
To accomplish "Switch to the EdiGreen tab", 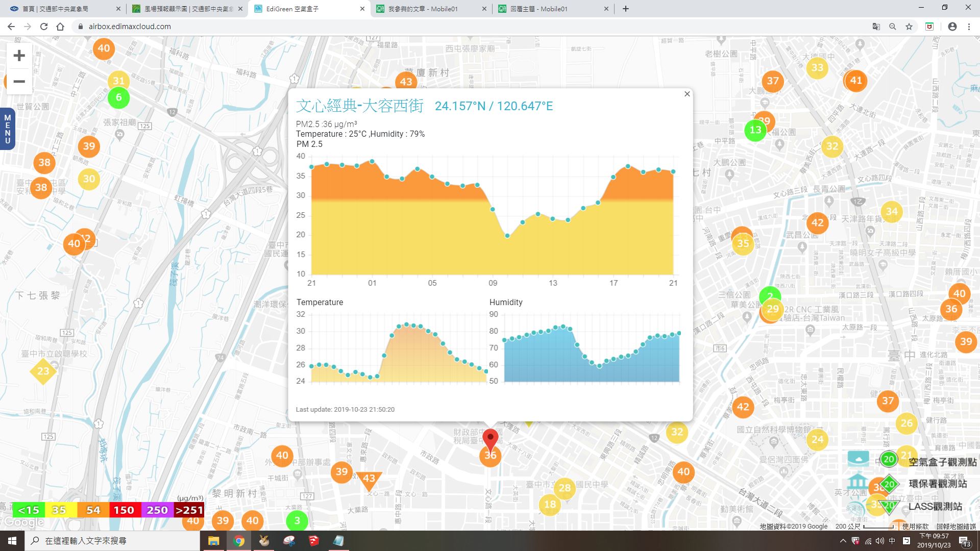I will click(x=309, y=9).
